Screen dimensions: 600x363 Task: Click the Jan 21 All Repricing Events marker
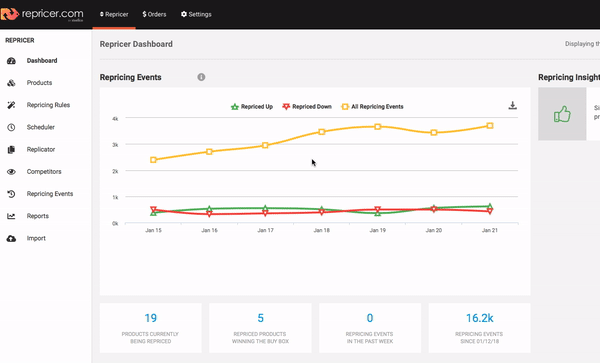click(490, 126)
